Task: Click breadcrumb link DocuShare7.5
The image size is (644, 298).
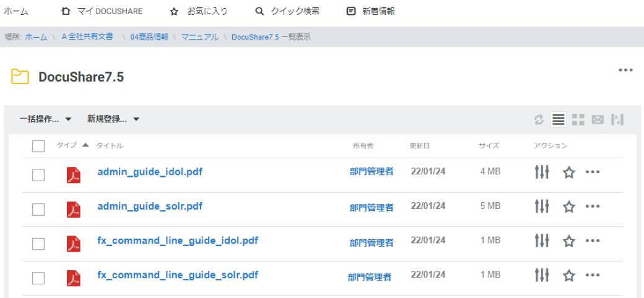Action: pyautogui.click(x=256, y=37)
